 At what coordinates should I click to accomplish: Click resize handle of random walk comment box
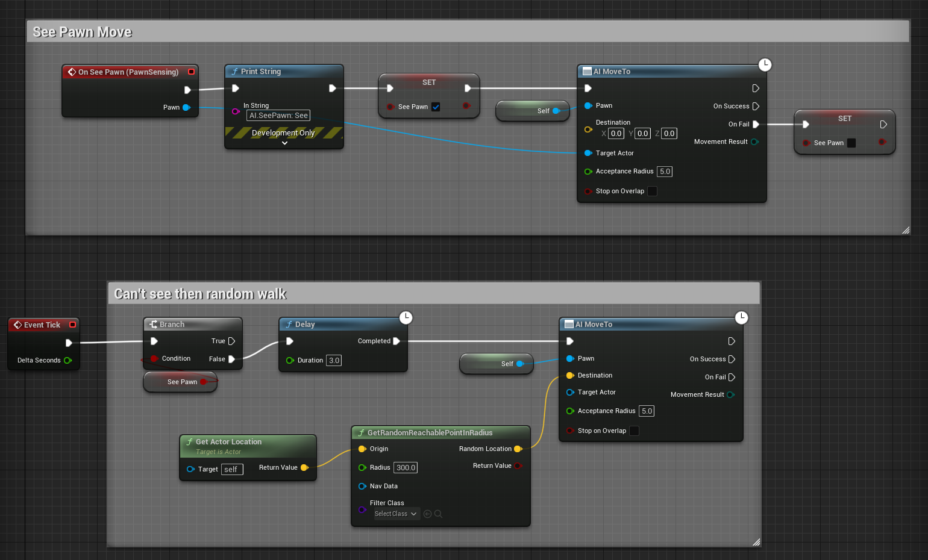(x=756, y=542)
